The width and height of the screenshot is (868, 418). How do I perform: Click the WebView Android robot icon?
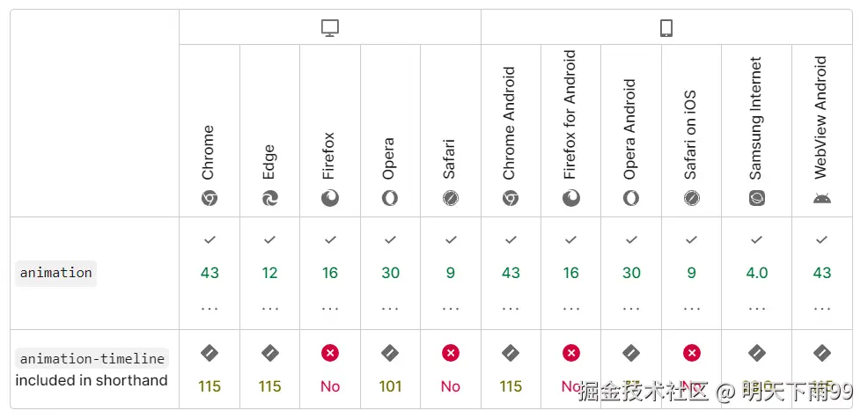click(822, 198)
